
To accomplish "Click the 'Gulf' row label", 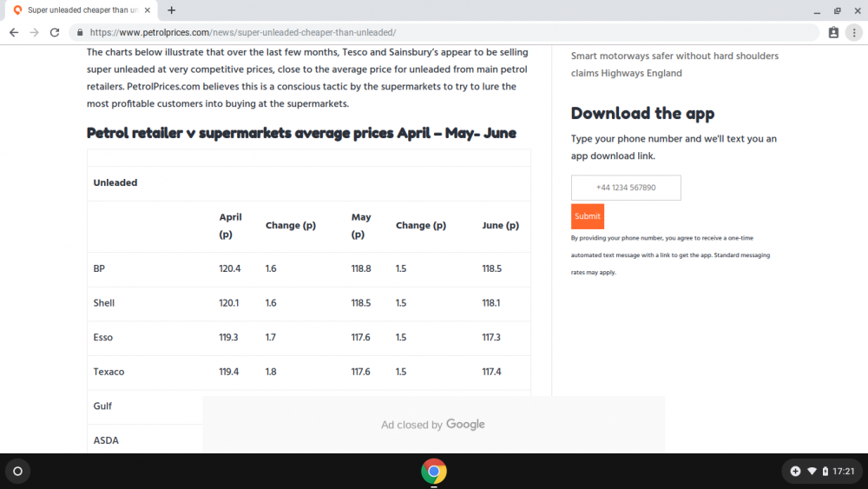I will [x=102, y=406].
